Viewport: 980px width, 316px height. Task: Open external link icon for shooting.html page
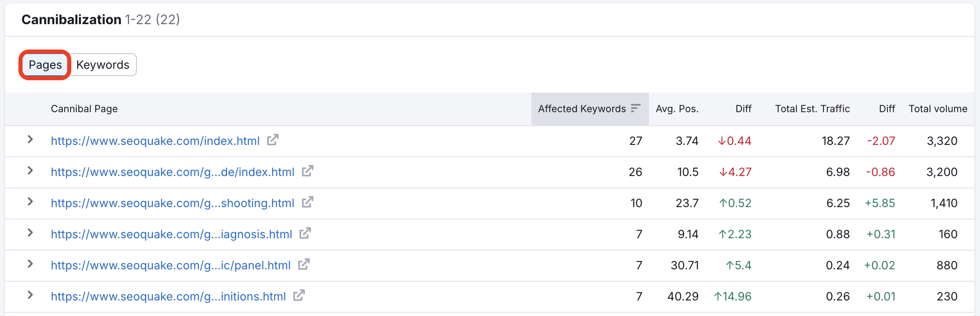point(308,202)
